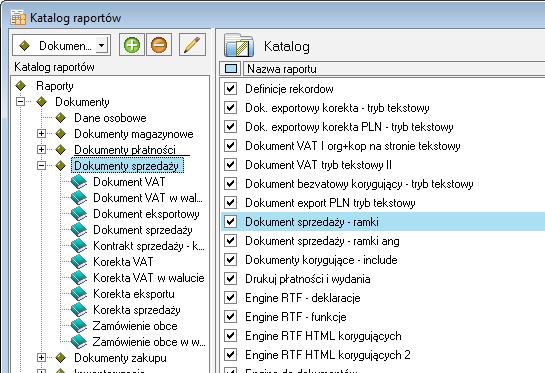Click diamond icon of Dokumenty płatności
This screenshot has height=373, width=545.
tap(61, 149)
